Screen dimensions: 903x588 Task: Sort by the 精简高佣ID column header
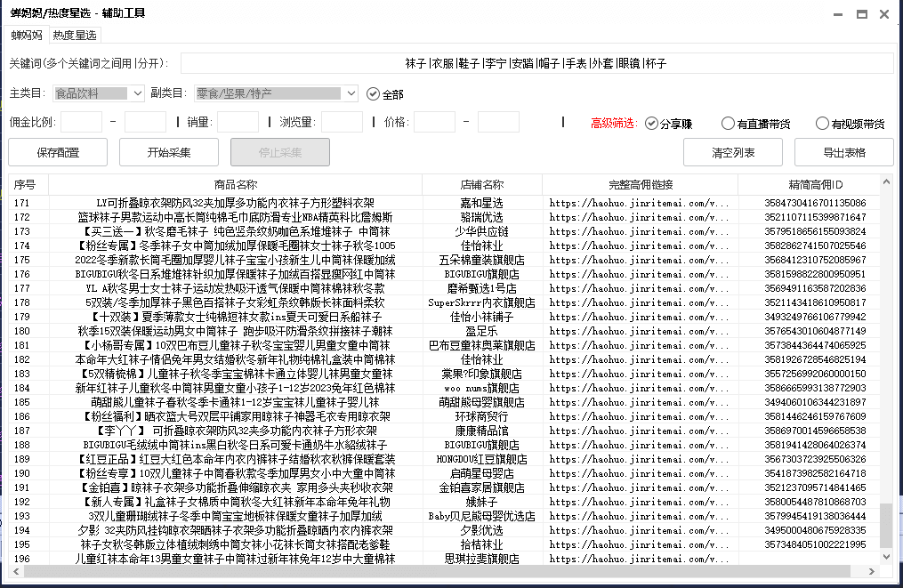pyautogui.click(x=809, y=185)
